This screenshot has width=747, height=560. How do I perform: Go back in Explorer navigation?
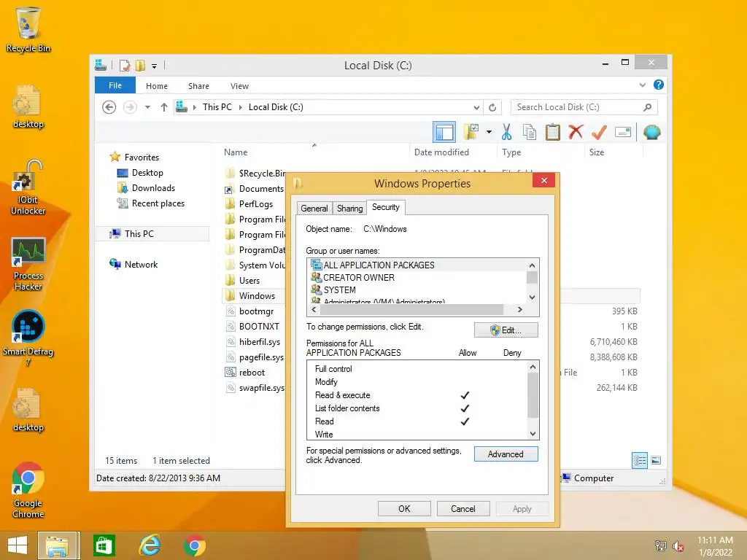[x=109, y=107]
